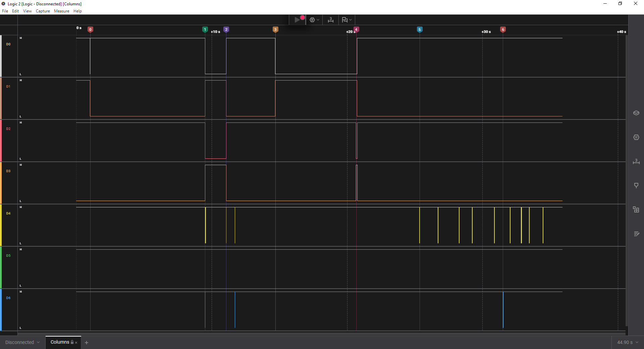Open the 44.90 s duration dropdown
This screenshot has width=644, height=349.
tap(627, 342)
